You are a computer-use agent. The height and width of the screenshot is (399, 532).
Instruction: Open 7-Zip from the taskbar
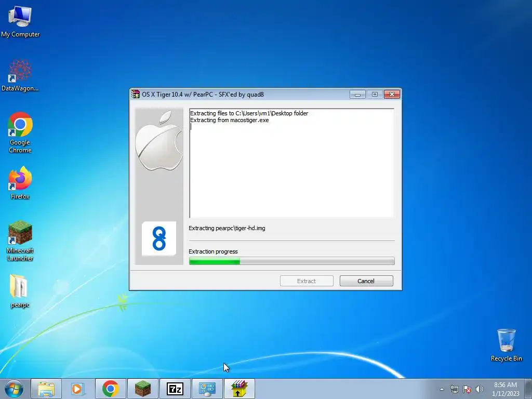pyautogui.click(x=175, y=389)
